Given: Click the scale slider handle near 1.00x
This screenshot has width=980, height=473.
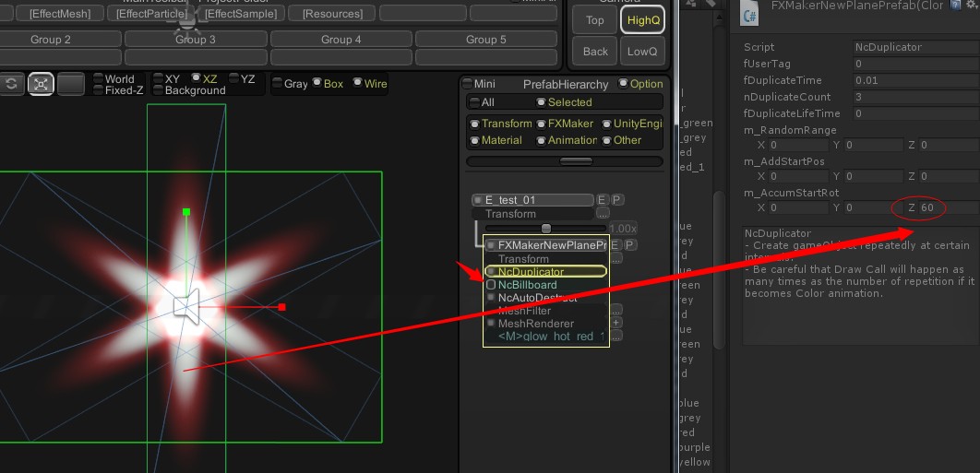Looking at the screenshot, I should click(x=546, y=229).
